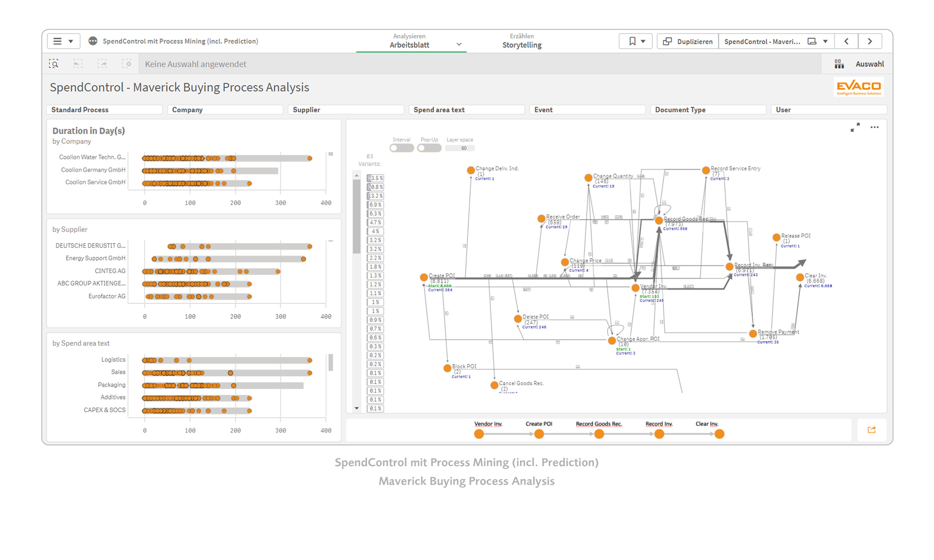Activate the smart search icon
This screenshot has width=934, height=560.
(x=54, y=64)
